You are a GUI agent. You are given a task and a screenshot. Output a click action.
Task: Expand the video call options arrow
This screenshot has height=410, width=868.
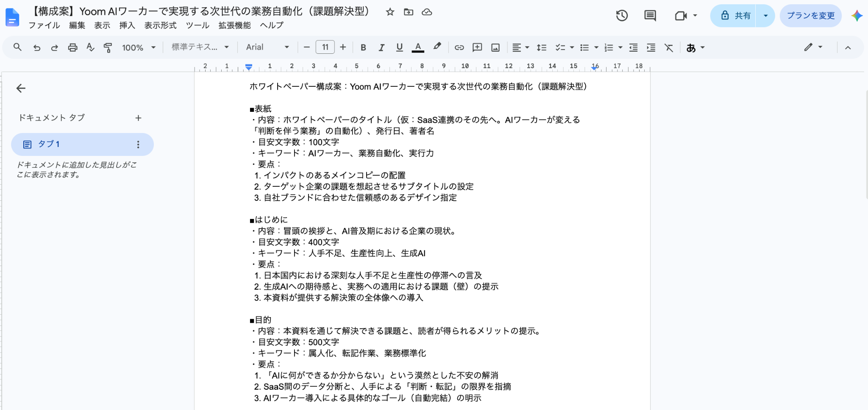point(695,16)
